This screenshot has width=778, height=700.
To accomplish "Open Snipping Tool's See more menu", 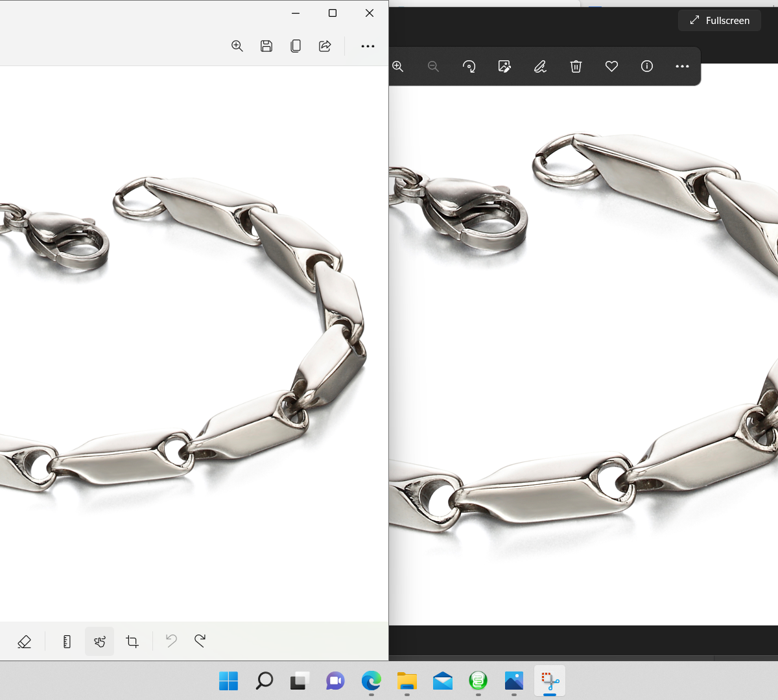I will (368, 46).
